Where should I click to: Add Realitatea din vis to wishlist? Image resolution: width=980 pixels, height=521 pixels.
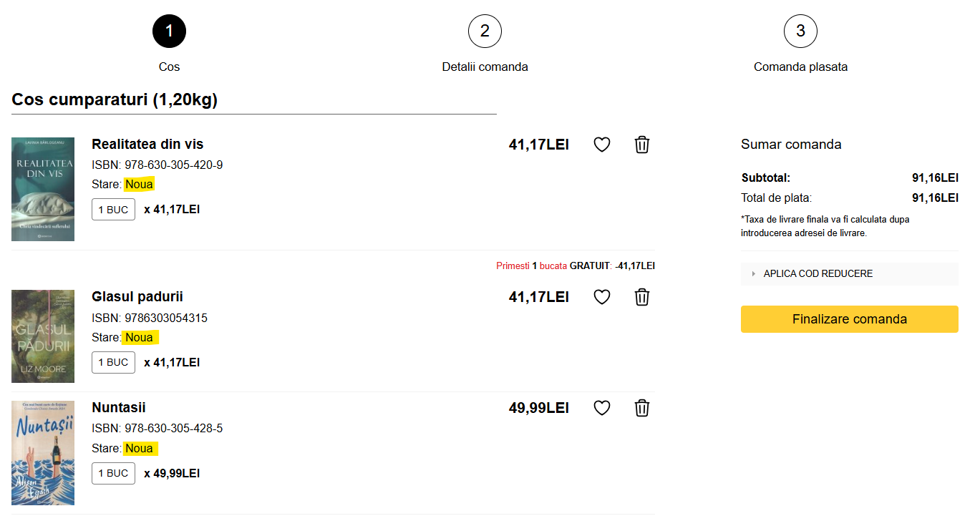602,145
